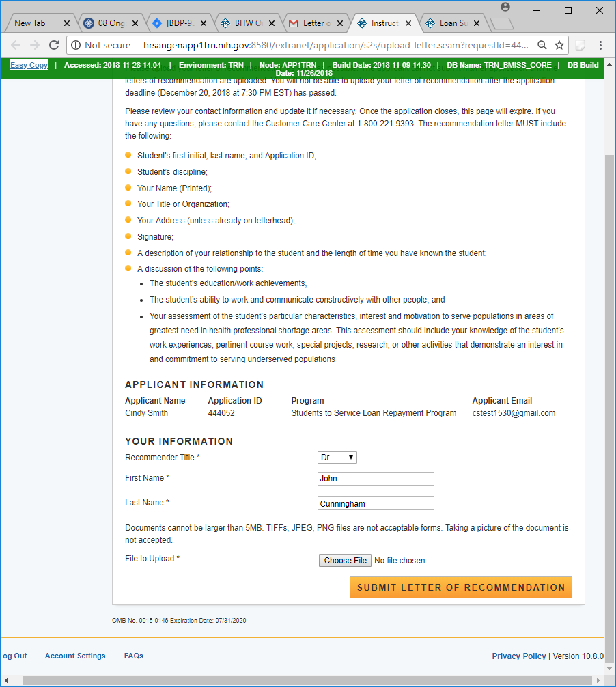Screen dimensions: 616x687
Task: Open the new tab button
Action: click(x=502, y=24)
